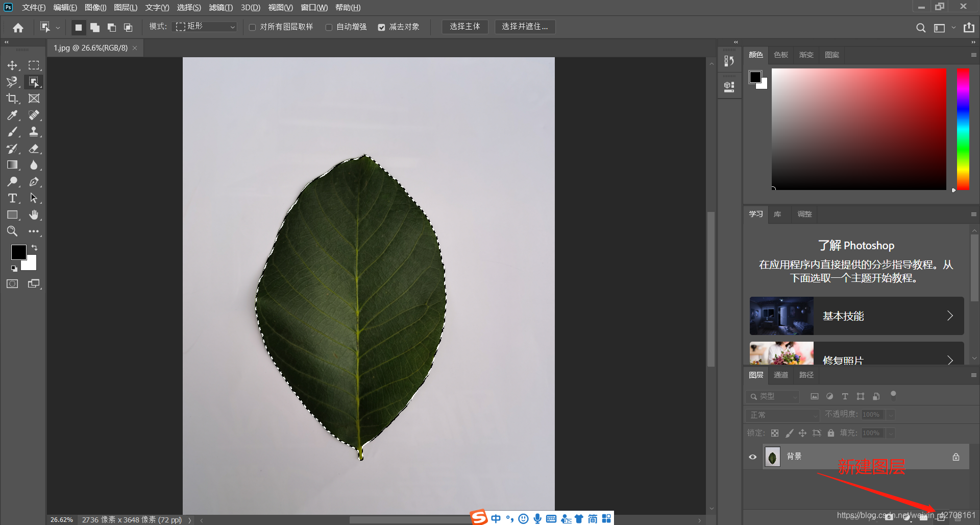Open 不透明度 percentage dropdown arrow
The width and height of the screenshot is (980, 525).
pyautogui.click(x=891, y=415)
